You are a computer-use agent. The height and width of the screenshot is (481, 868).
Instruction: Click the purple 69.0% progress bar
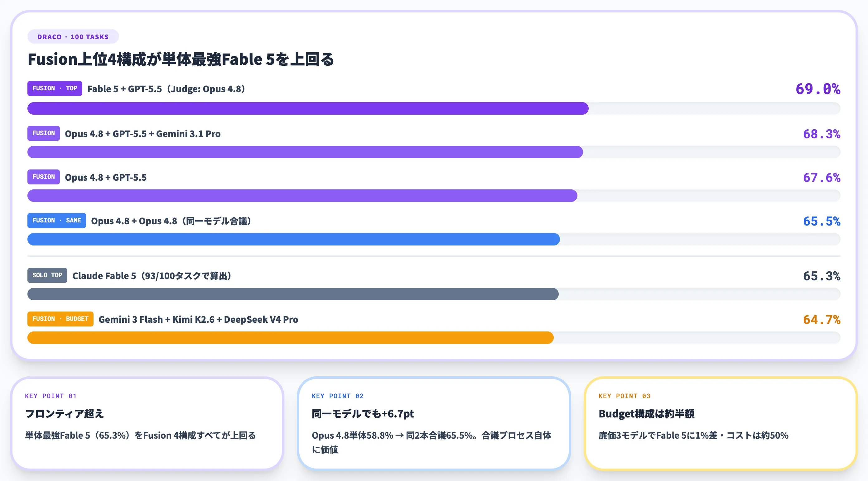pos(308,108)
